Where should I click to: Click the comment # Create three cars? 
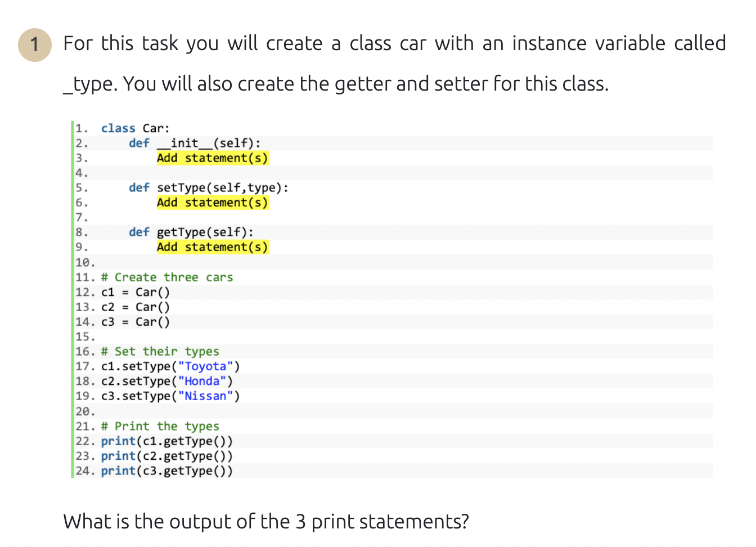166,277
